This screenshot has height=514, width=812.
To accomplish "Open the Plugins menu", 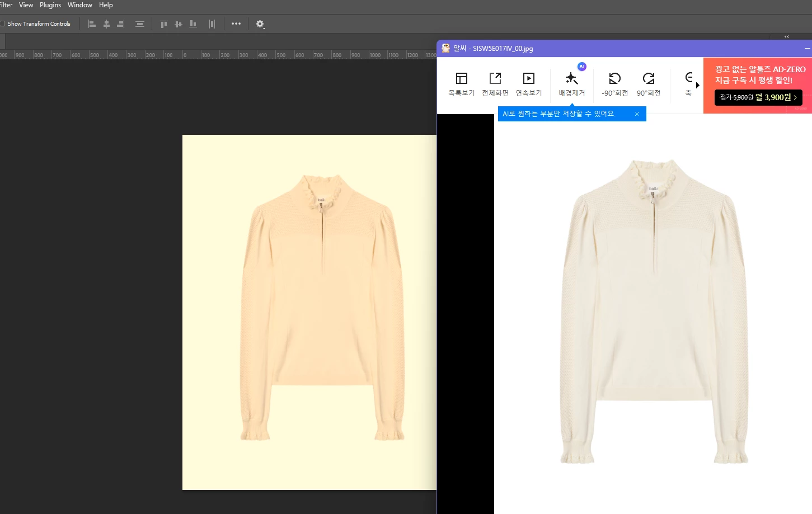I will pyautogui.click(x=50, y=5).
